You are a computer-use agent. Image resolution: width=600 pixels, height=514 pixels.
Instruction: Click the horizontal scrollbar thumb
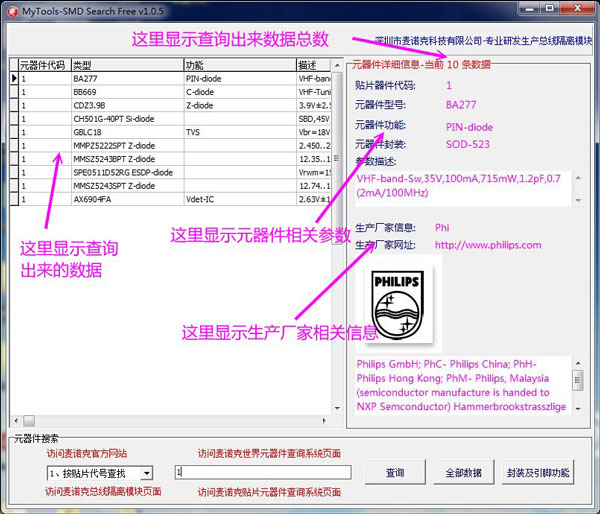[x=29, y=421]
